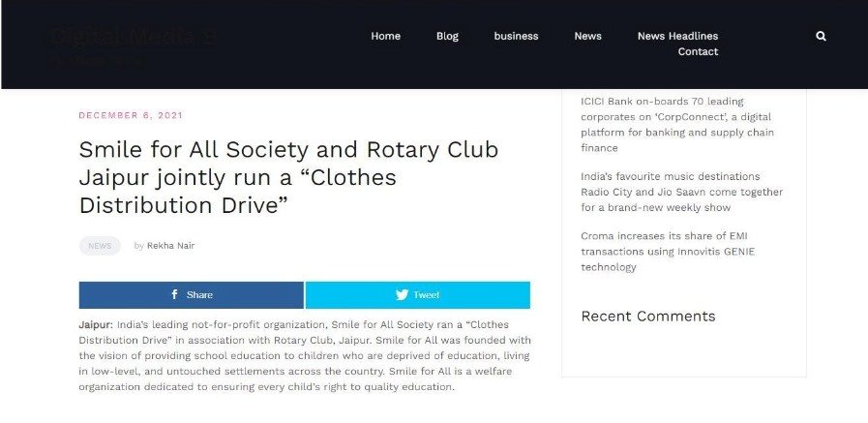868x423 pixels.
Task: Click the December 6, 2021 date link
Action: (x=131, y=115)
